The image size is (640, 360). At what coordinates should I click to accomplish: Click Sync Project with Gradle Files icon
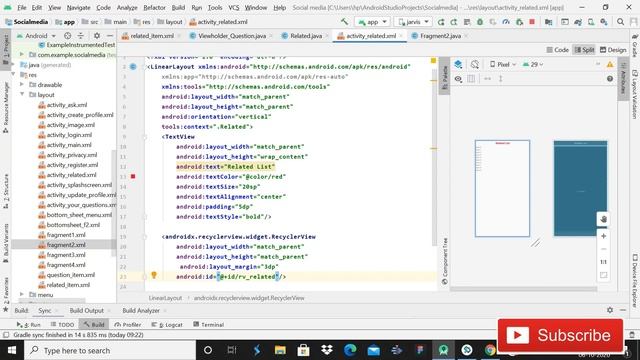pos(578,22)
